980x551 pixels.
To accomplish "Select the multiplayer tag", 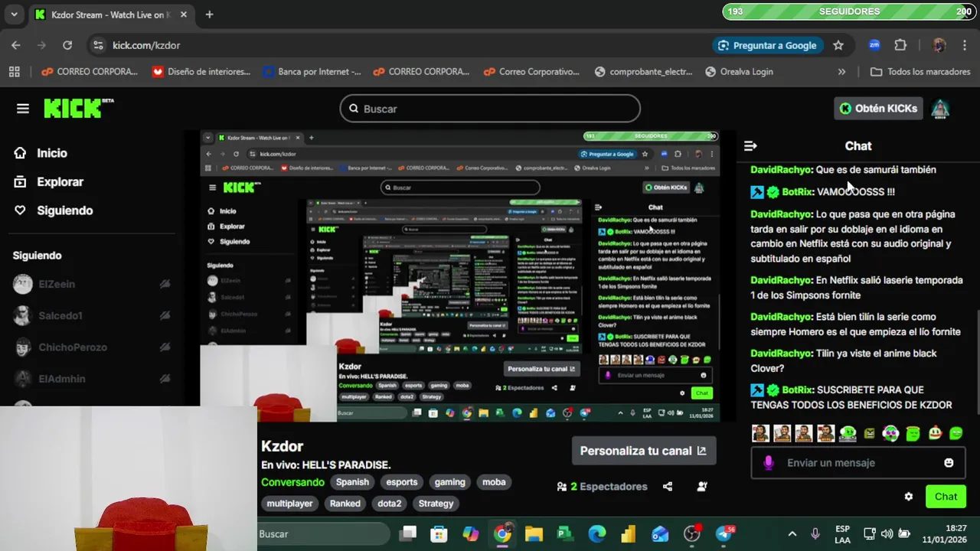I will click(x=289, y=504).
